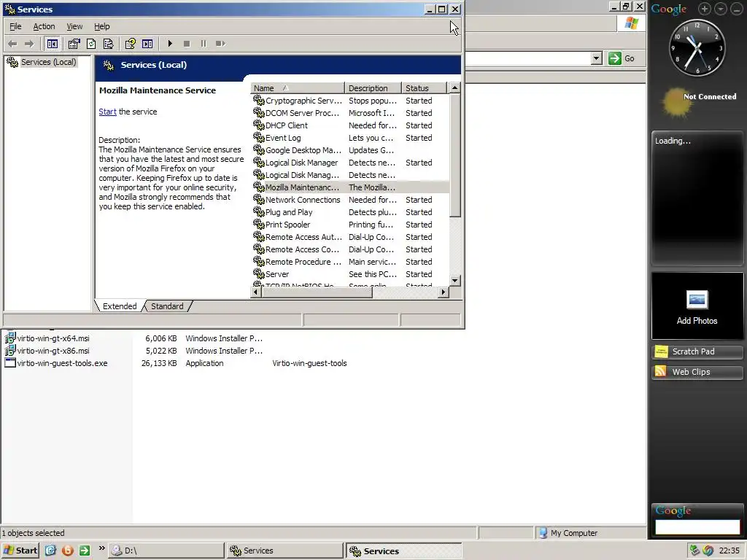Select the Event Log service

point(350,138)
